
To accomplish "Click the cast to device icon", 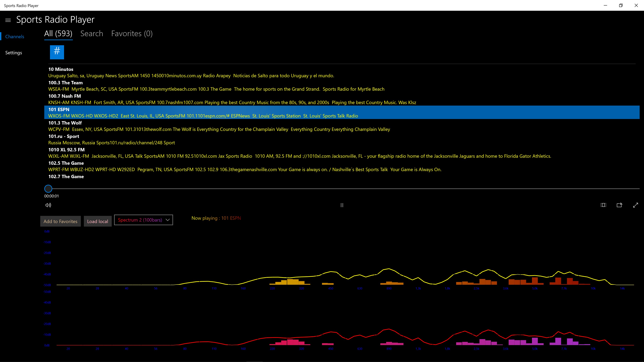I will coord(619,205).
